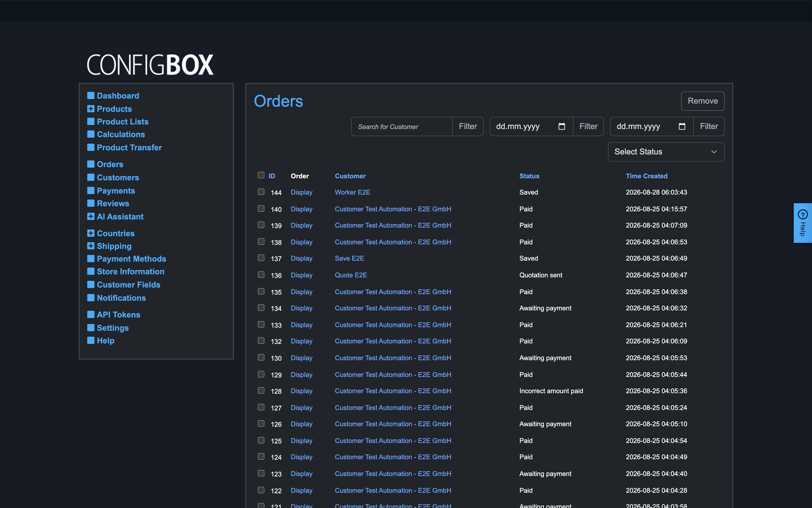Image resolution: width=812 pixels, height=508 pixels.
Task: Click the square icon beside Product Lists
Action: (91, 121)
